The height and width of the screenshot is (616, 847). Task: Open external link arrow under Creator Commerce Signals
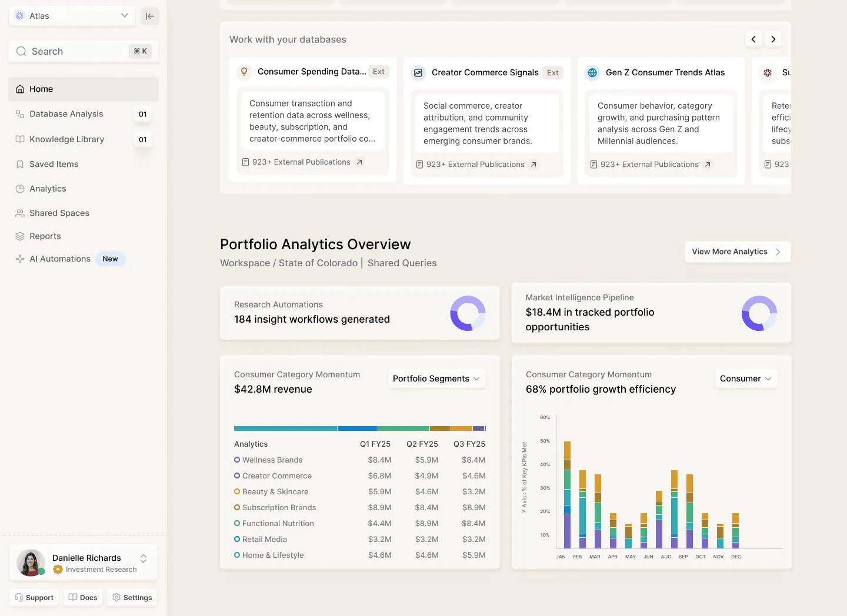pyautogui.click(x=533, y=165)
